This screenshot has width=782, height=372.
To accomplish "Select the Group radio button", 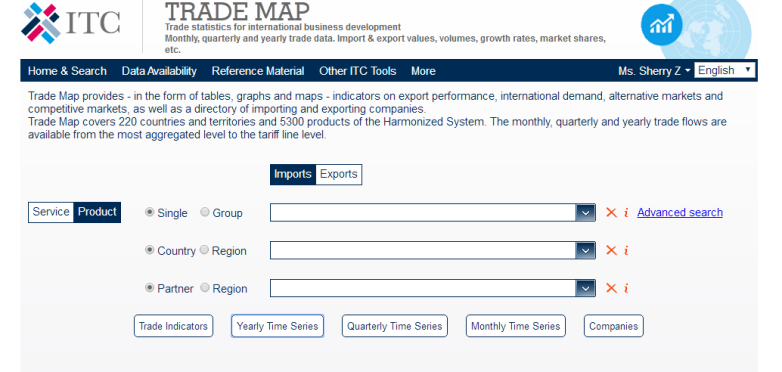I will pos(205,212).
